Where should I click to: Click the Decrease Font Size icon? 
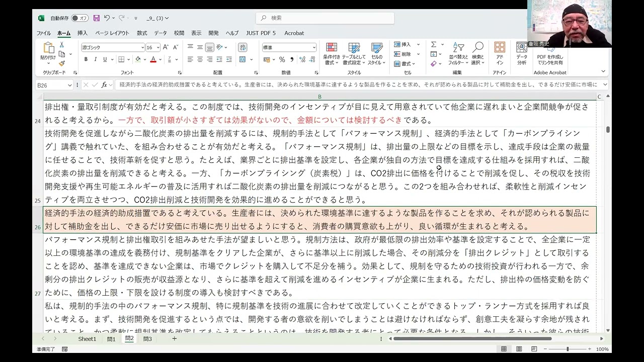tap(176, 47)
